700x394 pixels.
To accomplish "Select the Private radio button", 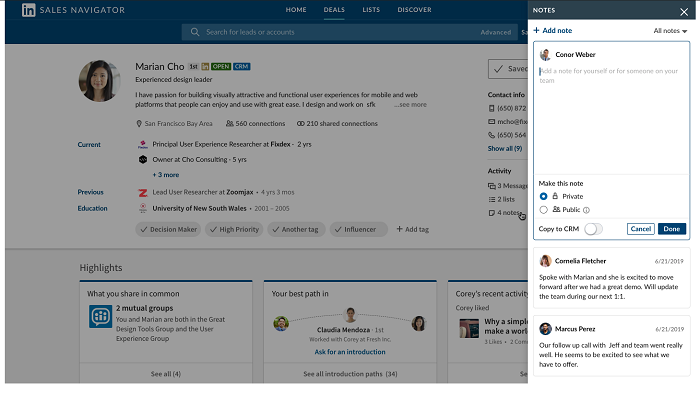I will pos(543,196).
